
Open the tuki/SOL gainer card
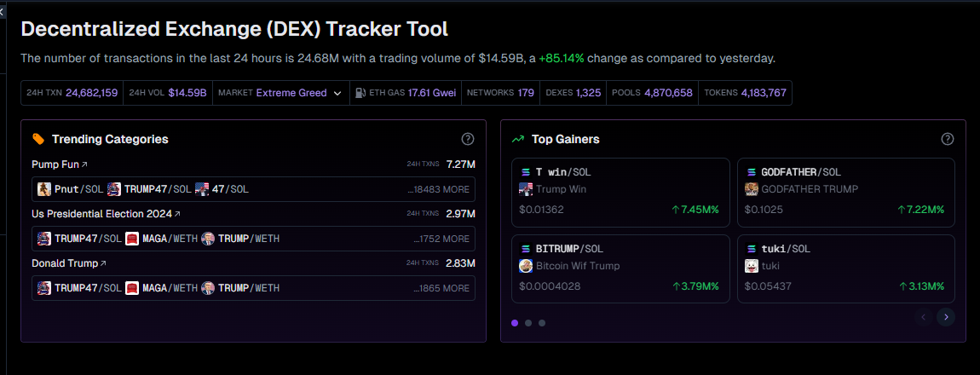[846, 268]
